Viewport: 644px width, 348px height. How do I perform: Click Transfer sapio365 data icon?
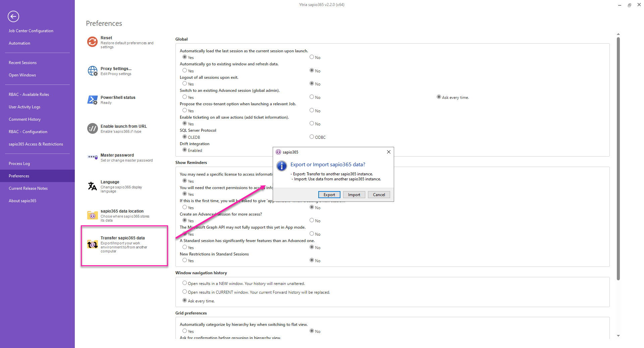click(93, 244)
